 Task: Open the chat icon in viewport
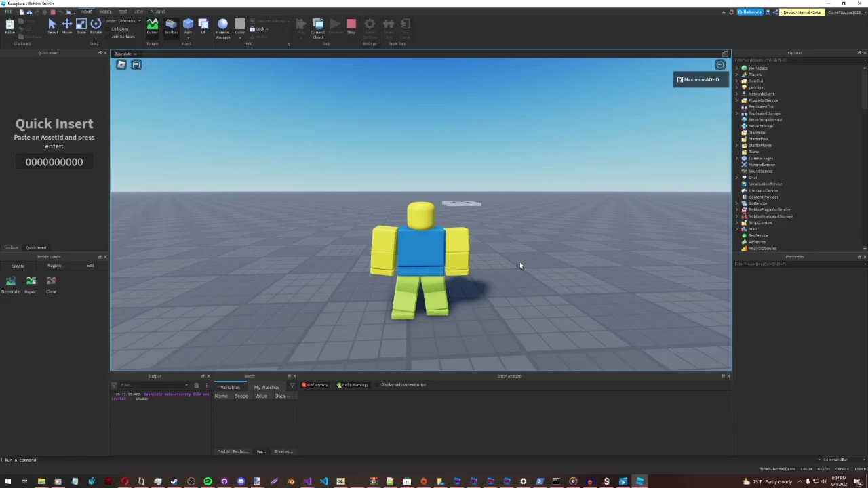[136, 64]
